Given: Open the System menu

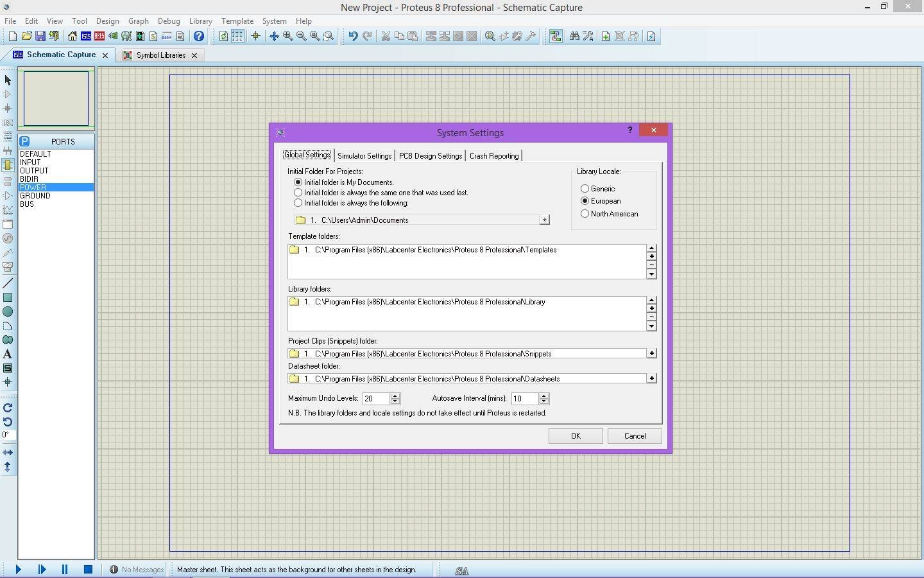Looking at the screenshot, I should tap(274, 21).
